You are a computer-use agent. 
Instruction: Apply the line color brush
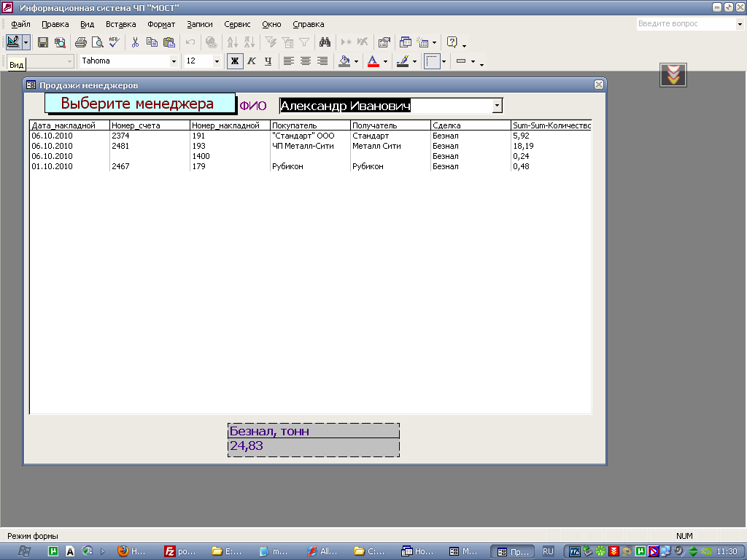(403, 61)
